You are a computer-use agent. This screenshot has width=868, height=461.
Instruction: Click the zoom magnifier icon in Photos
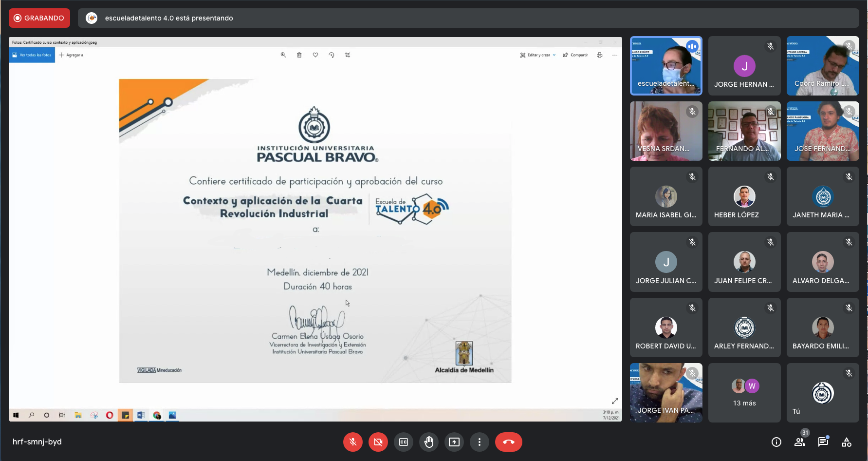coord(283,55)
